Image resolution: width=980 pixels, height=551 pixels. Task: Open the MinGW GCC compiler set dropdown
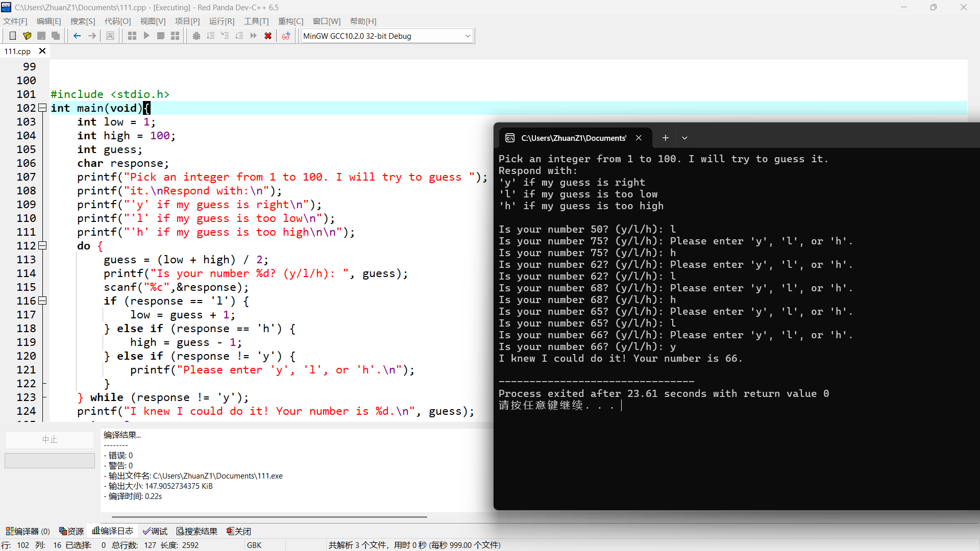pyautogui.click(x=468, y=36)
